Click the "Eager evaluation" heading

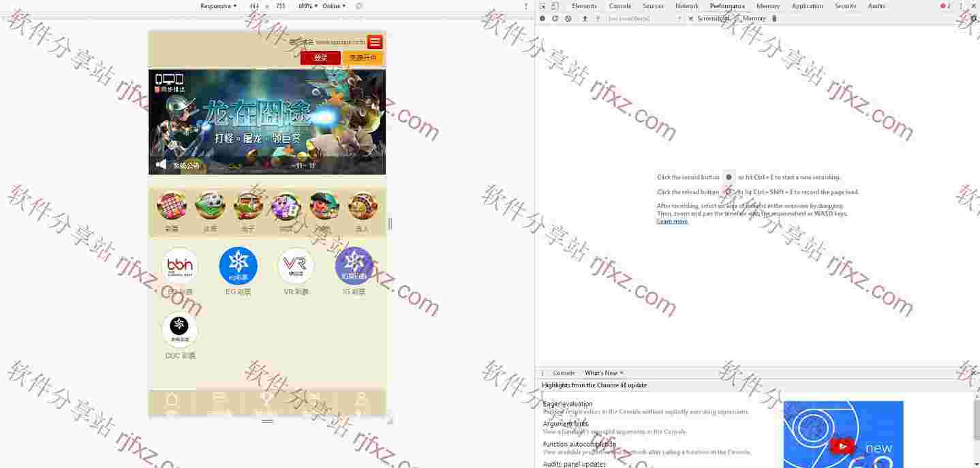click(x=568, y=404)
